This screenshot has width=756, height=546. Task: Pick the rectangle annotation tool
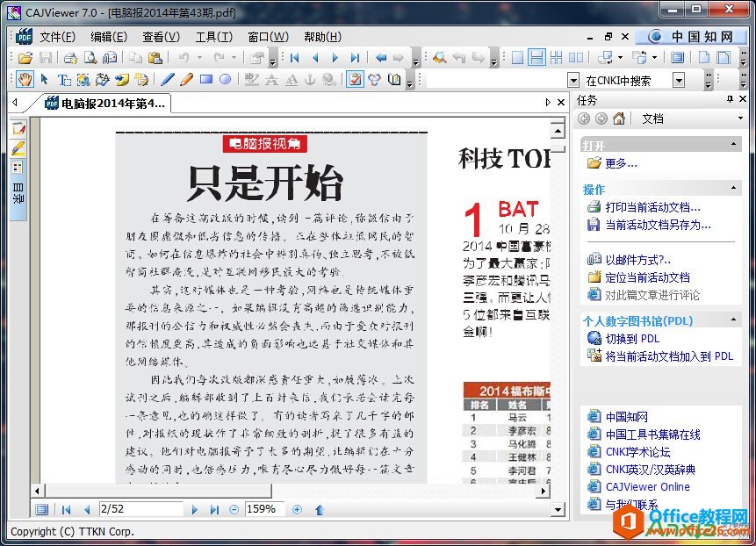tap(206, 79)
